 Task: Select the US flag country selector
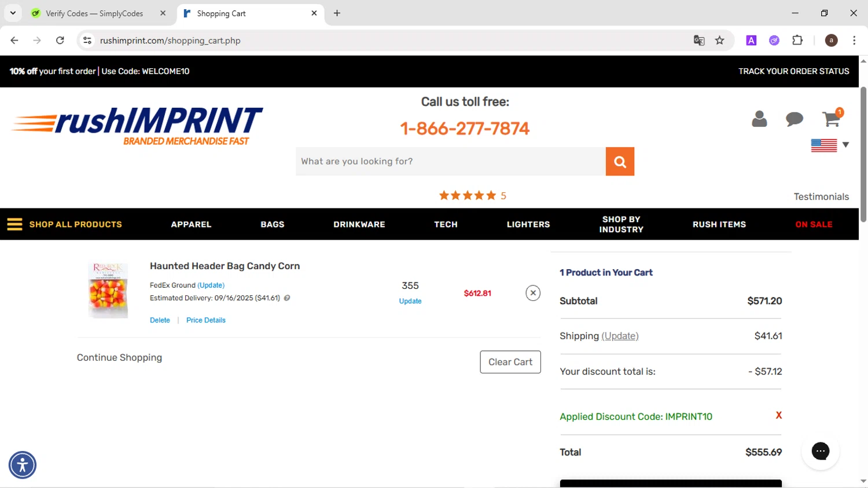click(824, 145)
